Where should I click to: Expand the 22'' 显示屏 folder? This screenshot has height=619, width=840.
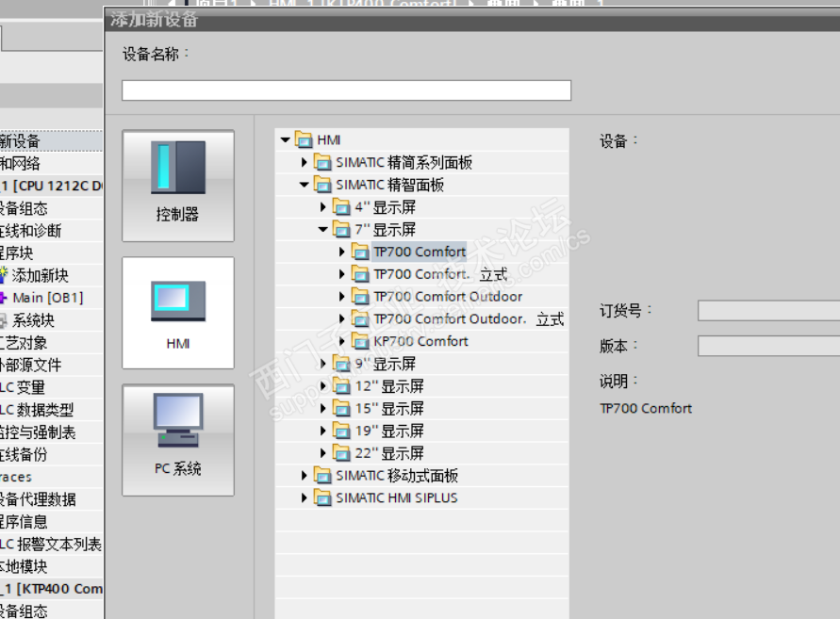323,453
